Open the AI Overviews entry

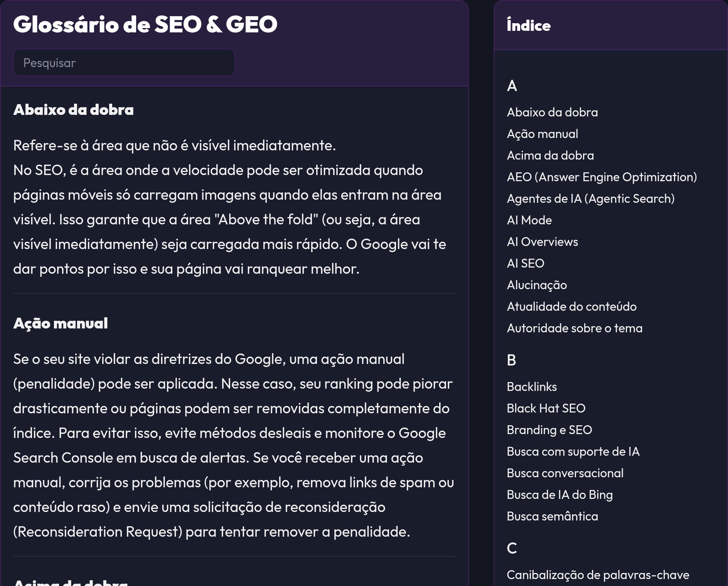tap(542, 242)
